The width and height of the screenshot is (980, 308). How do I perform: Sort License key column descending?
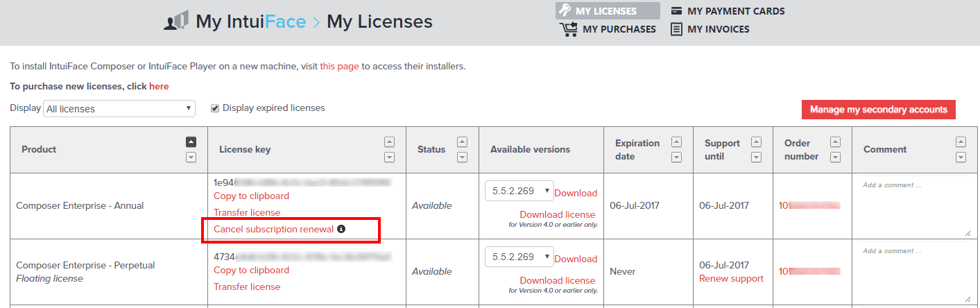pyautogui.click(x=389, y=157)
